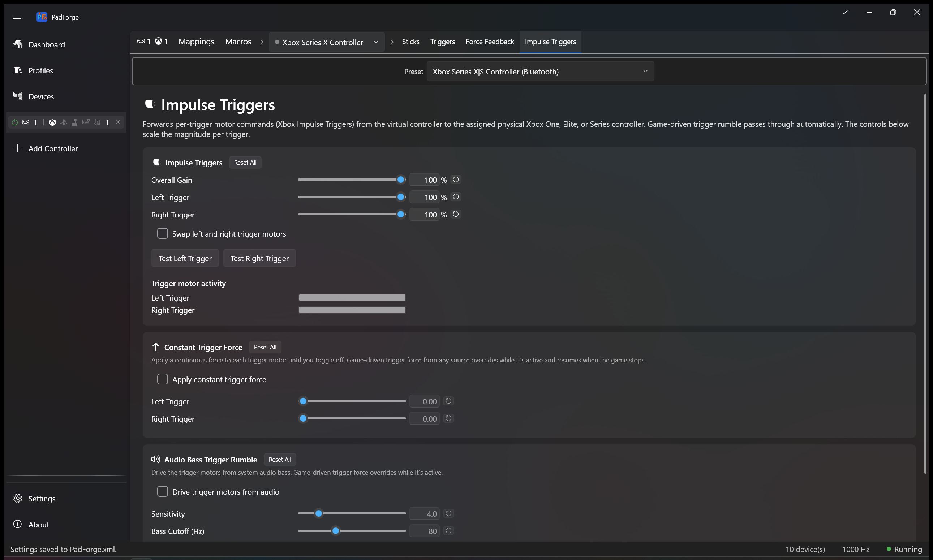Screen dimensions: 933x560
Task: Reset Right Trigger gain with the circular arrow
Action: click(x=456, y=214)
